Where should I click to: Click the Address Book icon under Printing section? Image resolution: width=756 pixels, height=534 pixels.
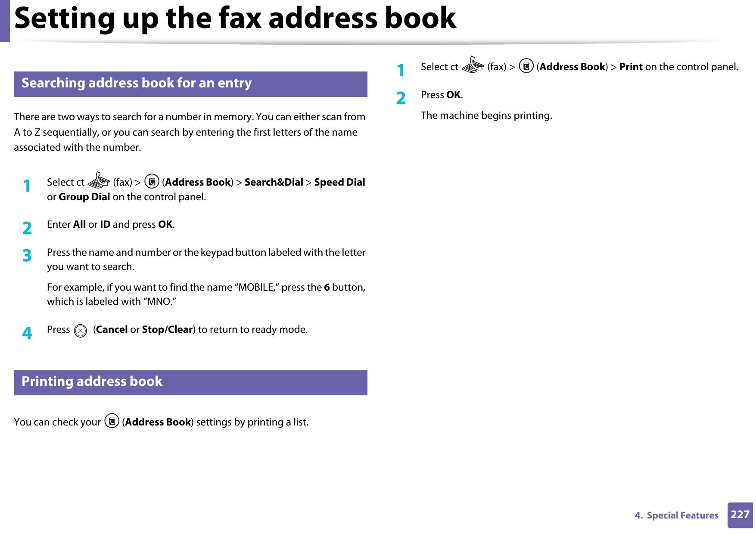click(x=111, y=421)
